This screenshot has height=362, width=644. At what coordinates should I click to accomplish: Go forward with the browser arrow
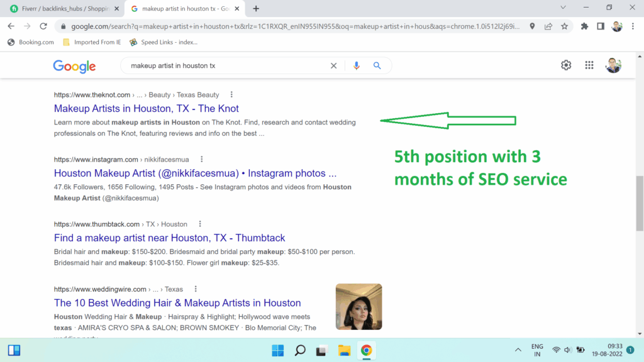pyautogui.click(x=27, y=26)
